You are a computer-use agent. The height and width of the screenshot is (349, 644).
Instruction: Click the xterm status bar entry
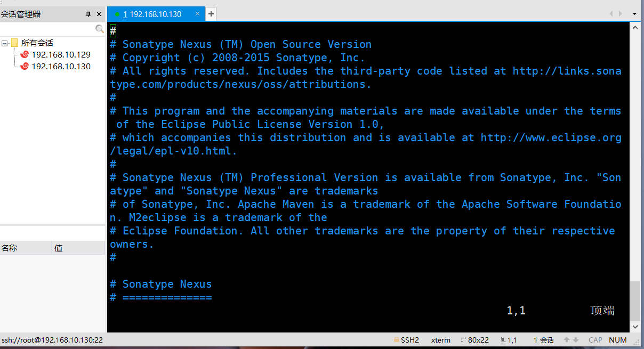tap(440, 340)
